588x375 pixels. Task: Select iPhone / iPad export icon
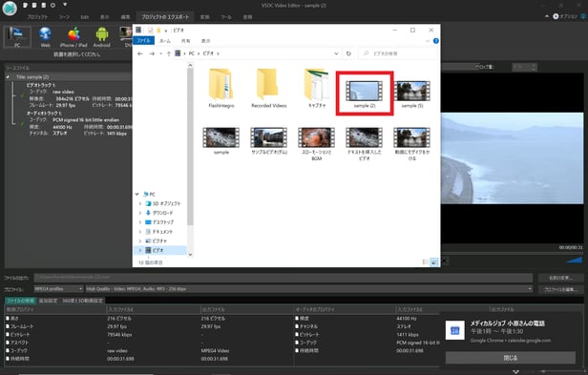pos(73,37)
